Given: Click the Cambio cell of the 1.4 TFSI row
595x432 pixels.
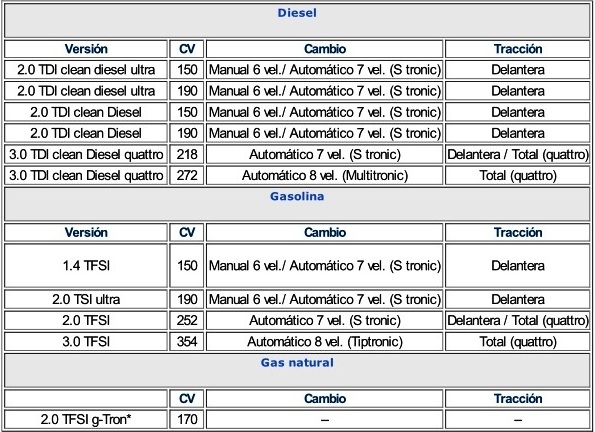Looking at the screenshot, I should (324, 265).
